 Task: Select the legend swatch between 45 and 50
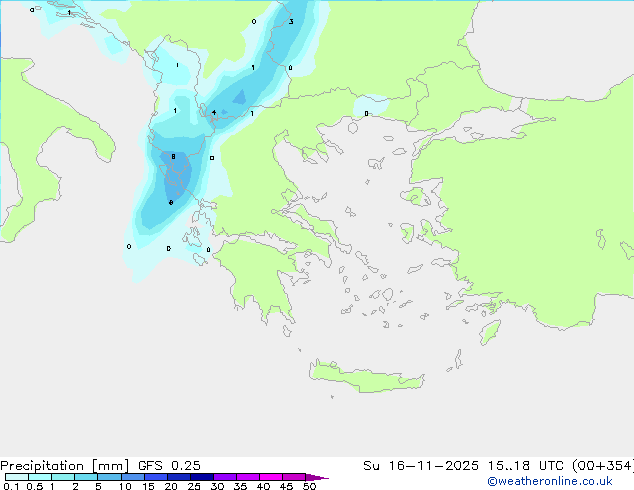(x=294, y=477)
